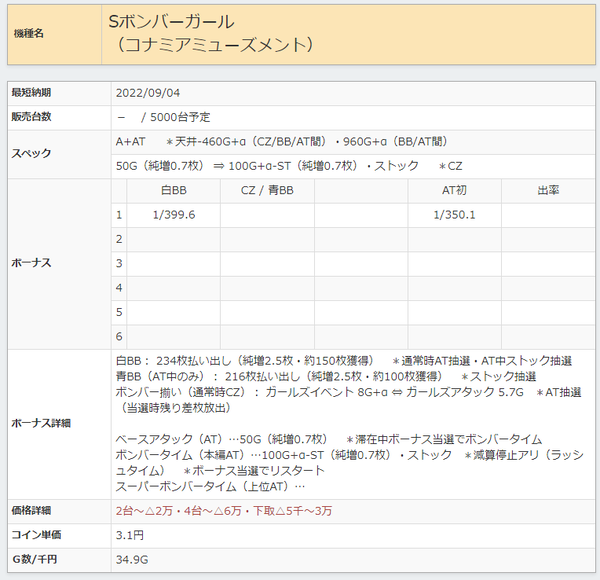Click setting row number 2

coord(119,239)
